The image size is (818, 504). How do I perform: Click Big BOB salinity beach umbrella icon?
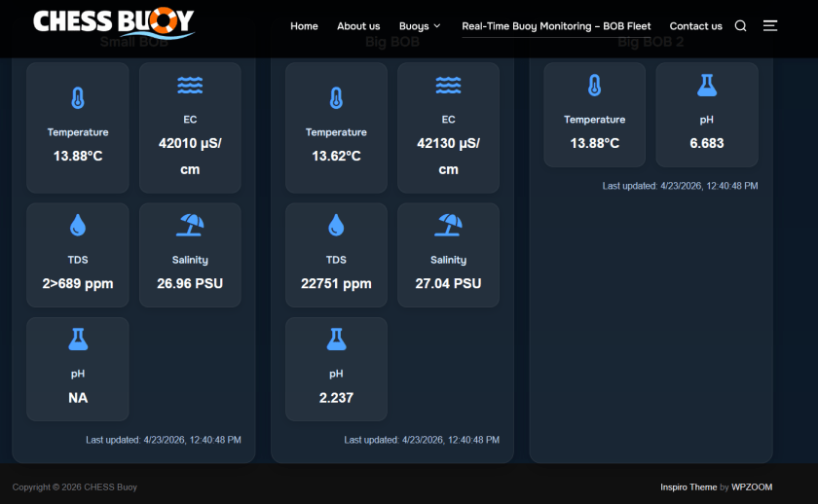tap(448, 226)
